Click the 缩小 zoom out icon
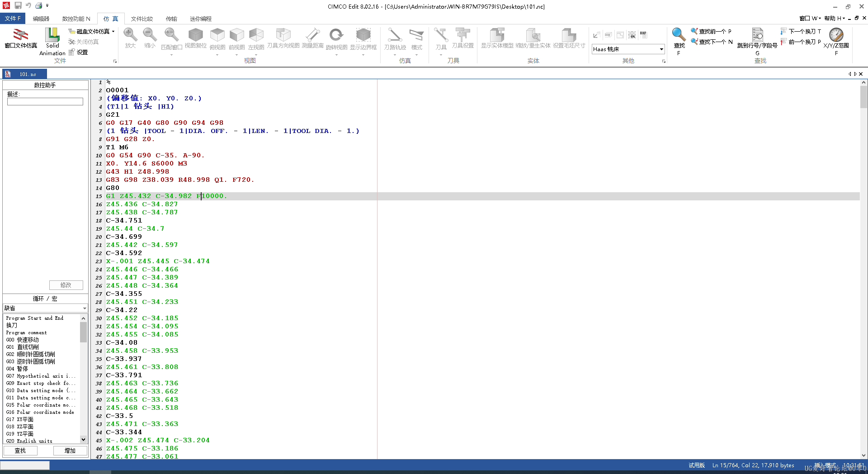The image size is (868, 474). click(150, 35)
